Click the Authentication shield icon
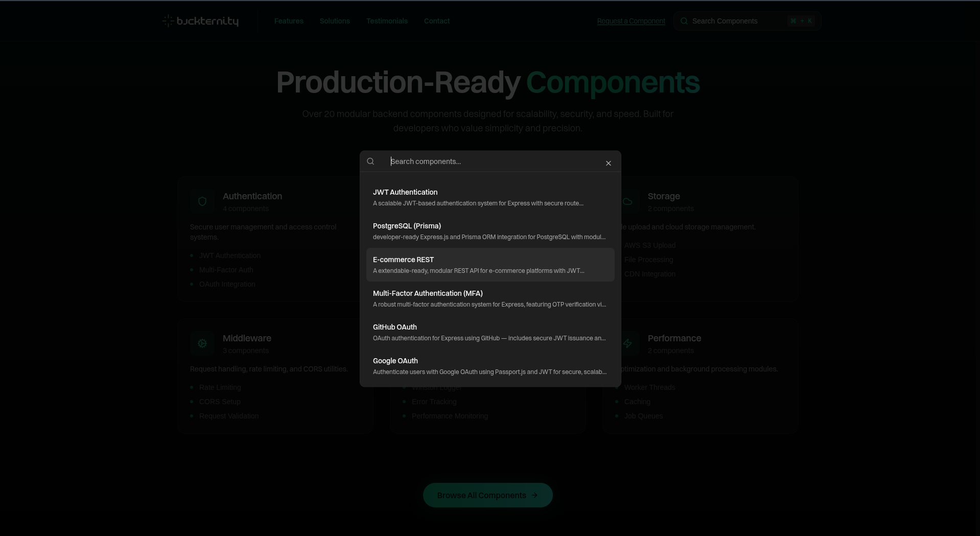This screenshot has height=536, width=980. tap(202, 201)
